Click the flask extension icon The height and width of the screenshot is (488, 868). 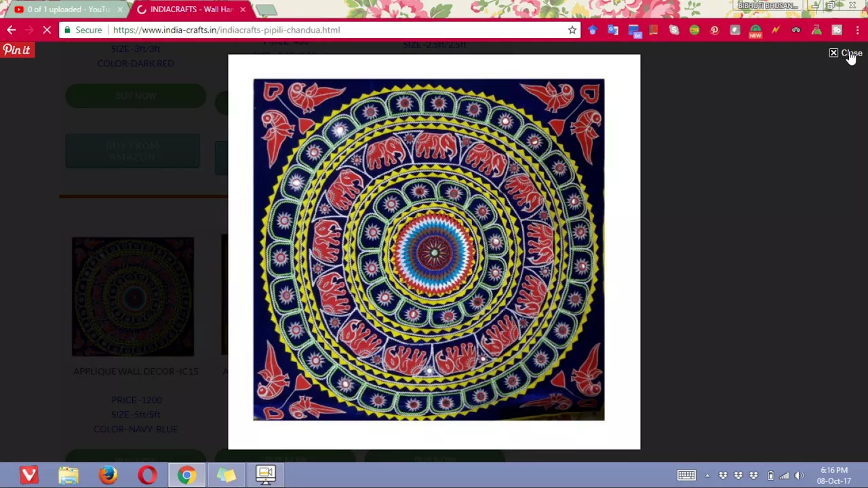click(x=816, y=30)
